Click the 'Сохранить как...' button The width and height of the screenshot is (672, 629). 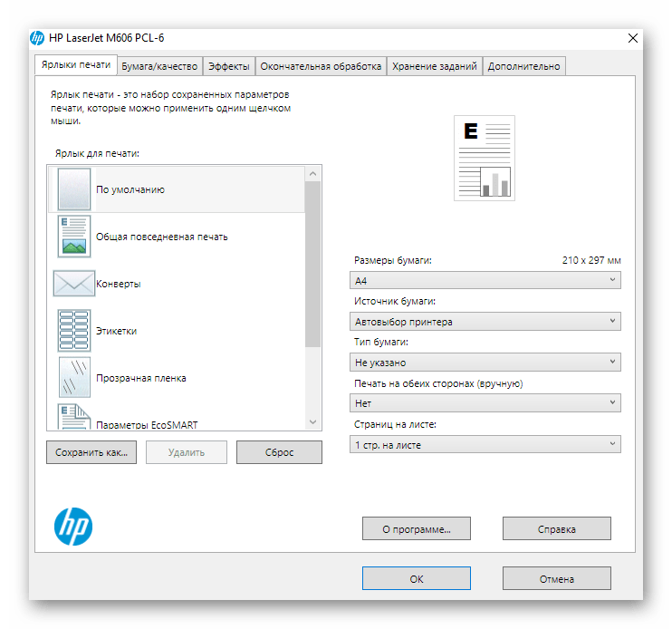[x=91, y=452]
